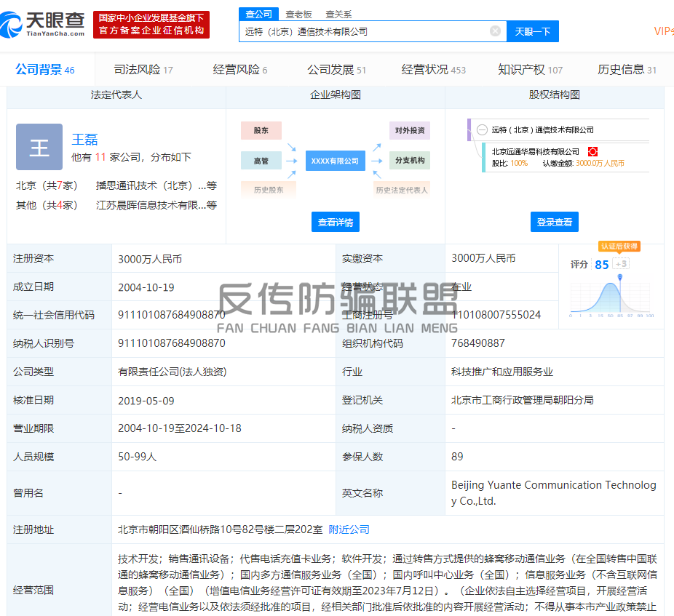The height and width of the screenshot is (616, 674).
Task: Click the 登录查看 button under the equity structure
Action: click(554, 223)
